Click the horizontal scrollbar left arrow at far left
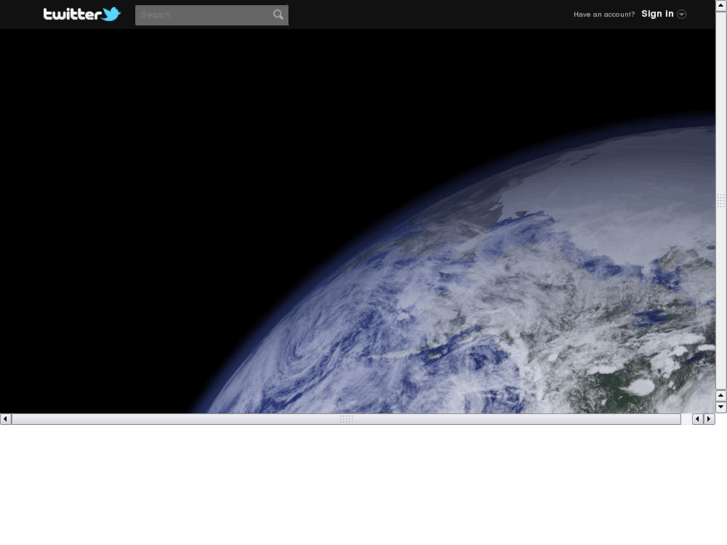The image size is (727, 545). coord(5,419)
